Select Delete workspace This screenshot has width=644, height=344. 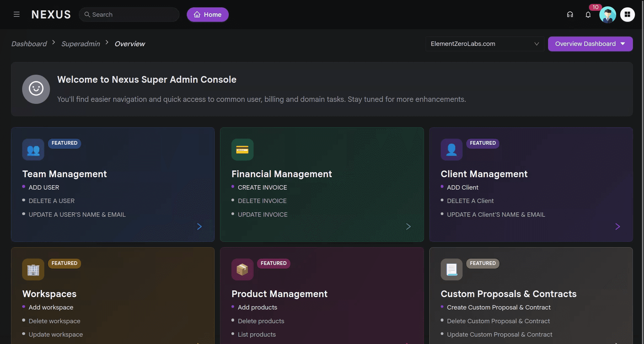click(x=54, y=321)
